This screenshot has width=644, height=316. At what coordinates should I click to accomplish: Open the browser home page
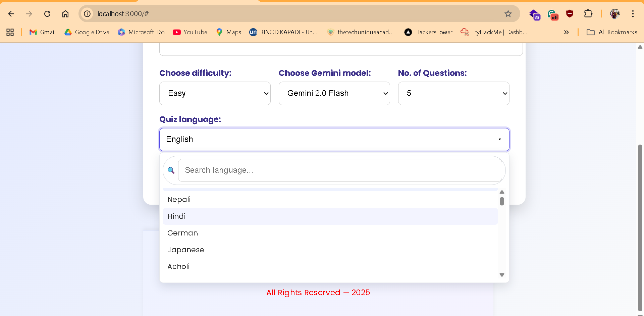coord(65,14)
